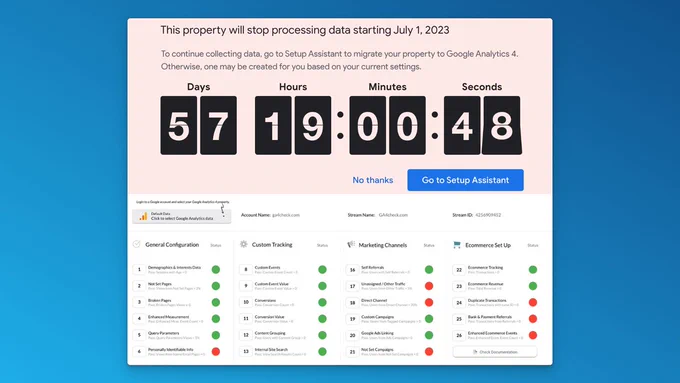Click the green status dot for Self Referrals
Image resolution: width=680 pixels, height=383 pixels.
click(429, 269)
